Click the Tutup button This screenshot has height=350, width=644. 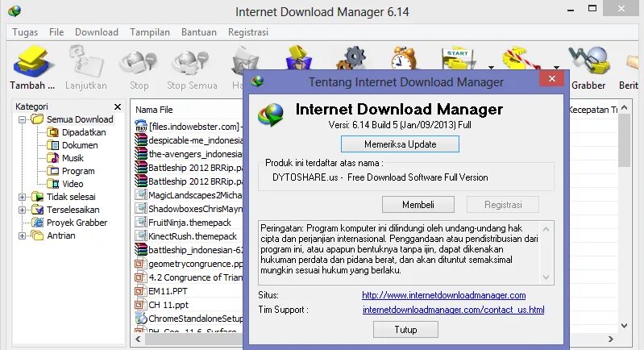(x=405, y=330)
